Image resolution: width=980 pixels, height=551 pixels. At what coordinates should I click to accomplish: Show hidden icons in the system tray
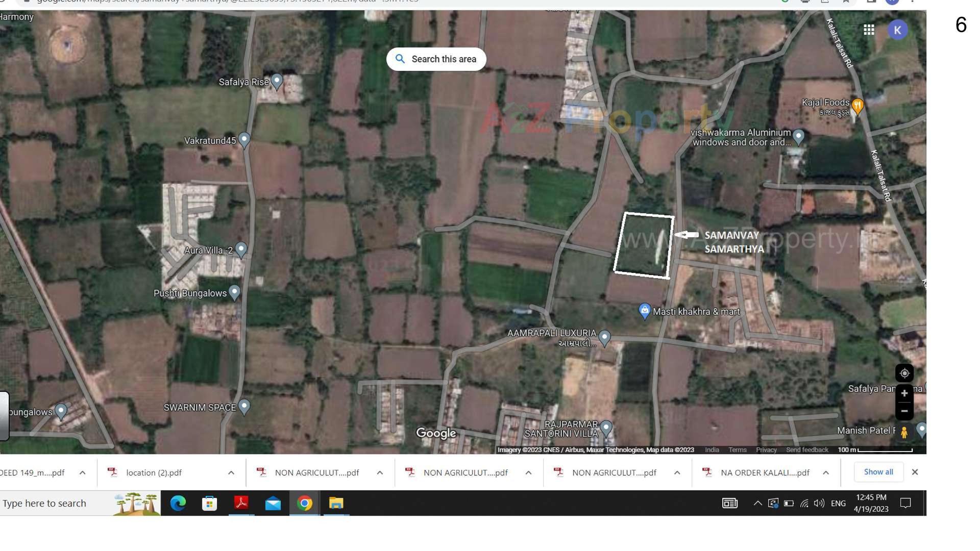[757, 504]
